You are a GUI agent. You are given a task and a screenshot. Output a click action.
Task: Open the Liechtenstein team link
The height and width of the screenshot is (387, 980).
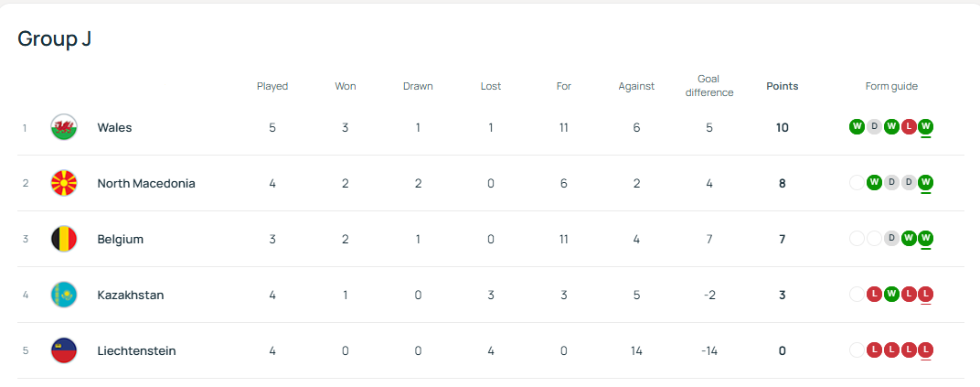(x=136, y=350)
